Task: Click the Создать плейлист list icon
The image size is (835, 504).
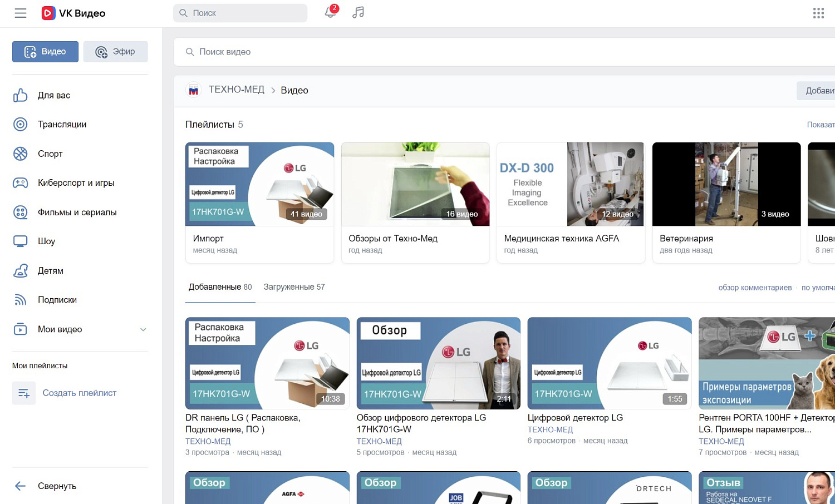Action: pyautogui.click(x=24, y=393)
